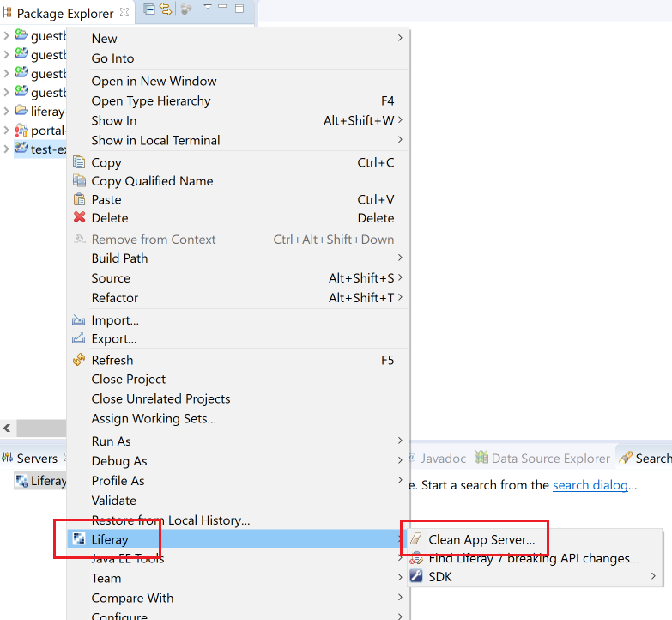
Task: Open the Source submenu
Action: [238, 278]
